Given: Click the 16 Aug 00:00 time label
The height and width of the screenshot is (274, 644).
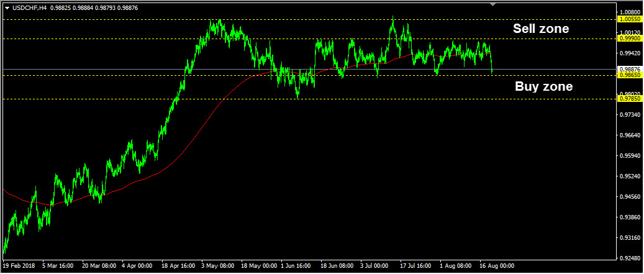Looking at the screenshot, I should 497,266.
